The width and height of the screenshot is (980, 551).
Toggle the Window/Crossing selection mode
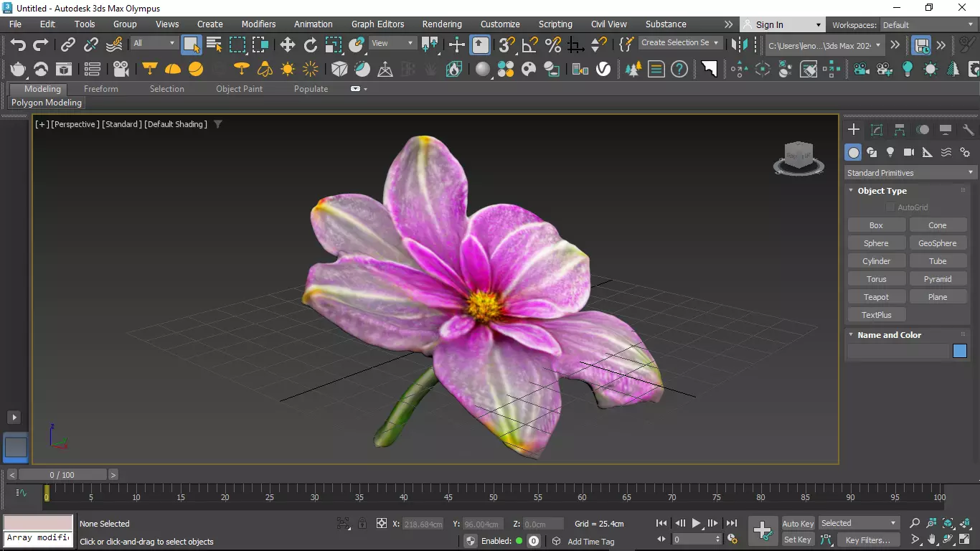coord(260,45)
